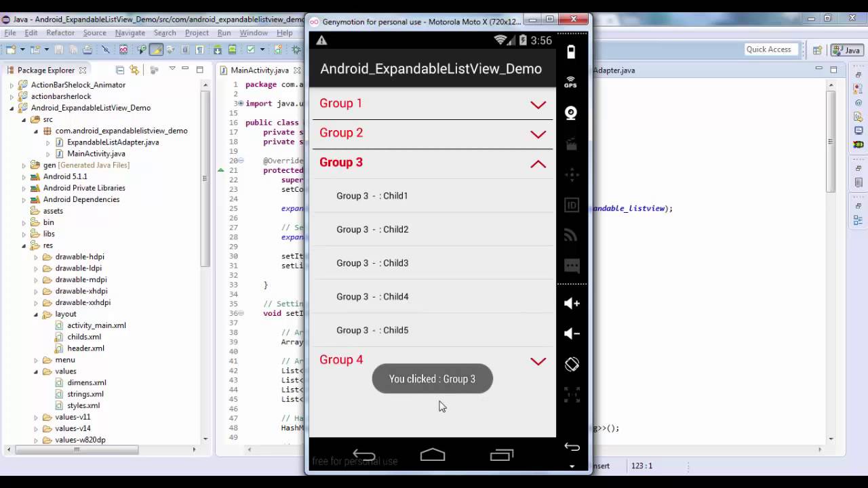Rotate the Genymotion device screen
Viewport: 868px width, 488px height.
pyautogui.click(x=572, y=364)
